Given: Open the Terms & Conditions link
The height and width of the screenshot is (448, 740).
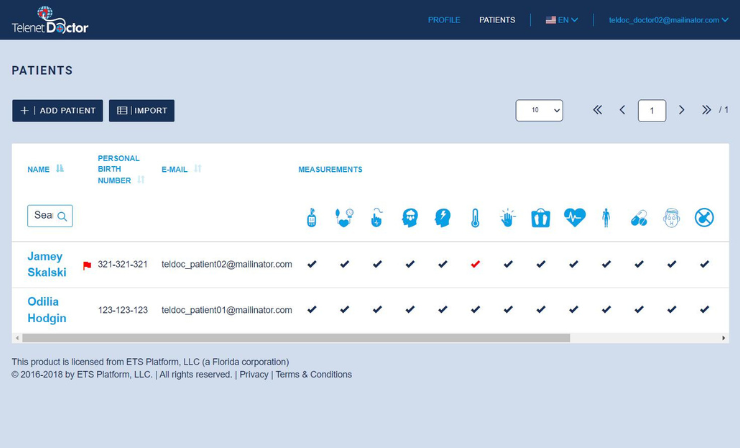Looking at the screenshot, I should coord(314,374).
